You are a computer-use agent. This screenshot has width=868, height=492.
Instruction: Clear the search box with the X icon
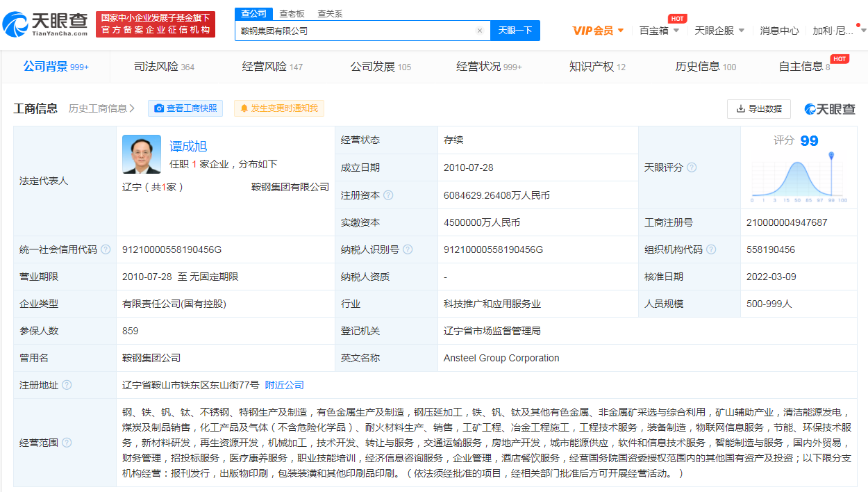(x=479, y=31)
